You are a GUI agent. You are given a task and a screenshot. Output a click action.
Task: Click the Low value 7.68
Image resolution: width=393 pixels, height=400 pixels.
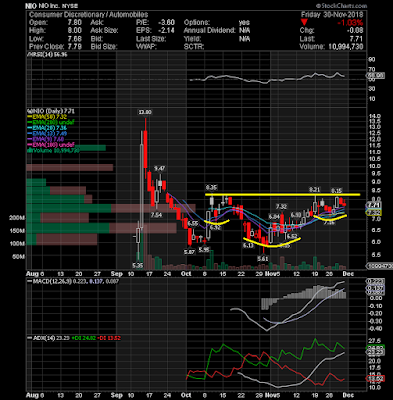[x=75, y=39]
